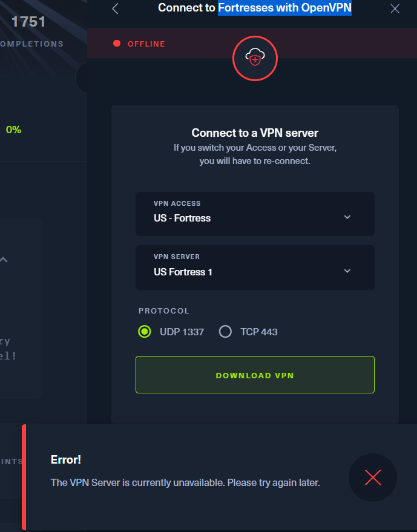Go back using the header arrow

pos(116,8)
